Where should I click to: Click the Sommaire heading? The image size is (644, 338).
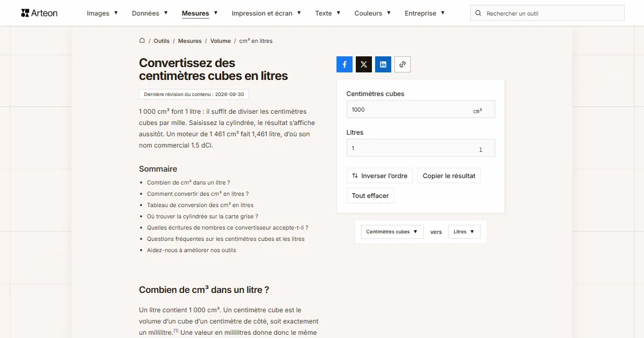158,169
